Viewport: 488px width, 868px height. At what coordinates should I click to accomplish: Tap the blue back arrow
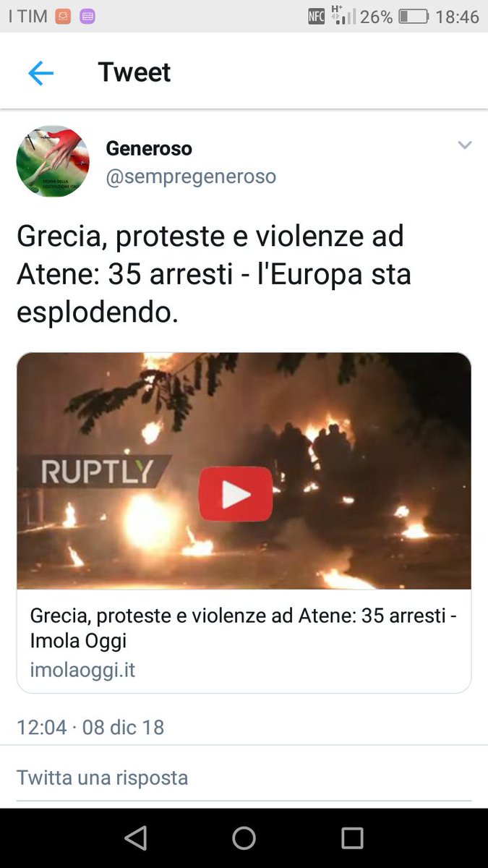[x=40, y=73]
